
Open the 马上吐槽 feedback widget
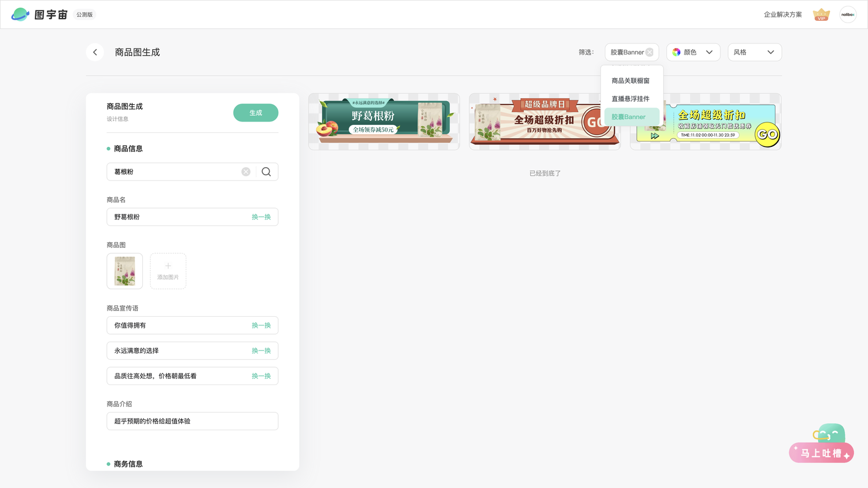[x=822, y=444]
